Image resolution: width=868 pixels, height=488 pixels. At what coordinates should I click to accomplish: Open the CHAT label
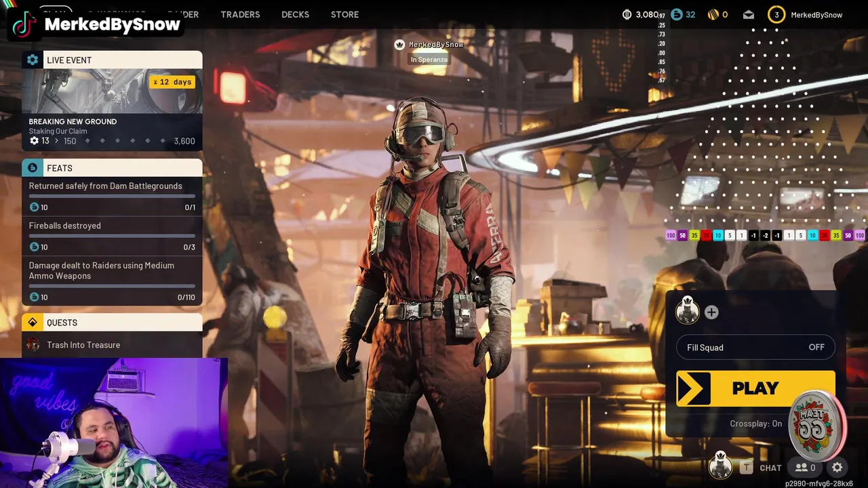pyautogui.click(x=770, y=468)
